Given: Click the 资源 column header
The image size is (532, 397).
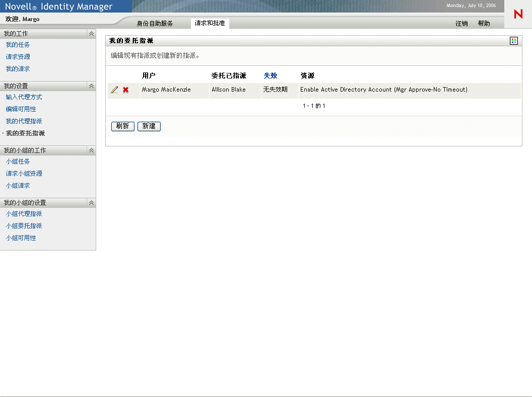Looking at the screenshot, I should tap(307, 75).
